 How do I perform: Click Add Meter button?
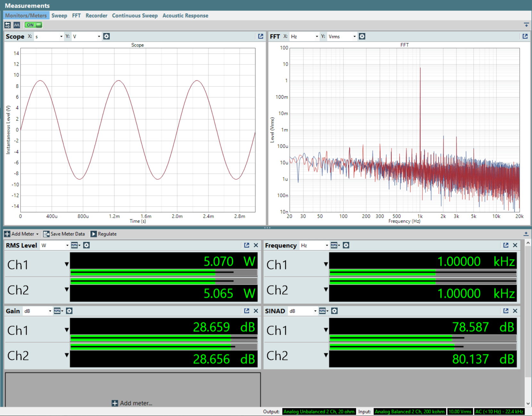(x=21, y=234)
